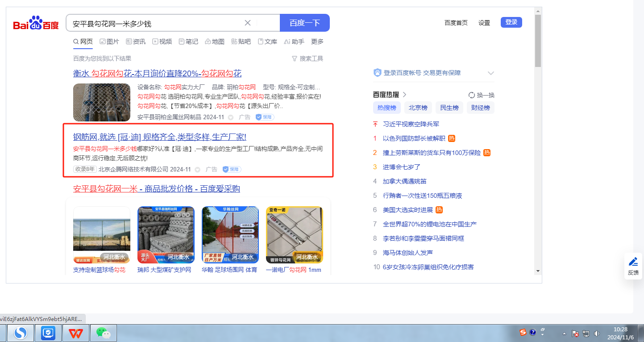The width and height of the screenshot is (644, 342).
Task: Expand the chevron beside 登录百度帐号 交易更有保障
Action: (x=491, y=73)
